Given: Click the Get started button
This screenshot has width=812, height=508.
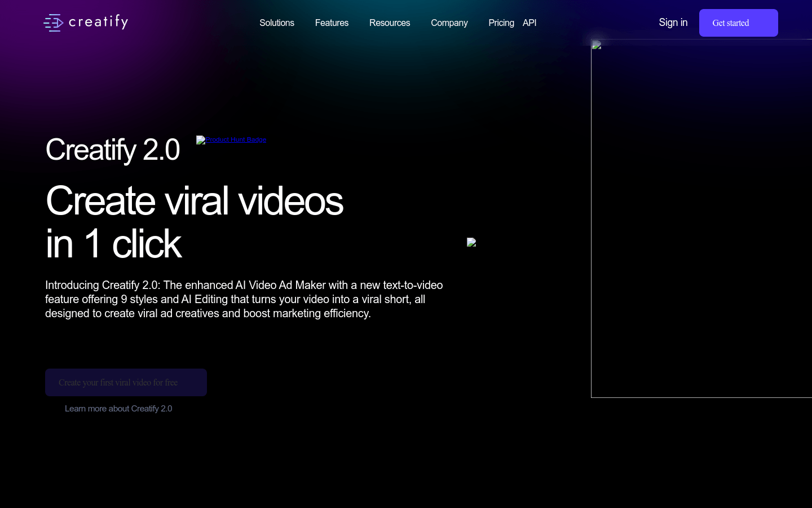Looking at the screenshot, I should point(739,23).
